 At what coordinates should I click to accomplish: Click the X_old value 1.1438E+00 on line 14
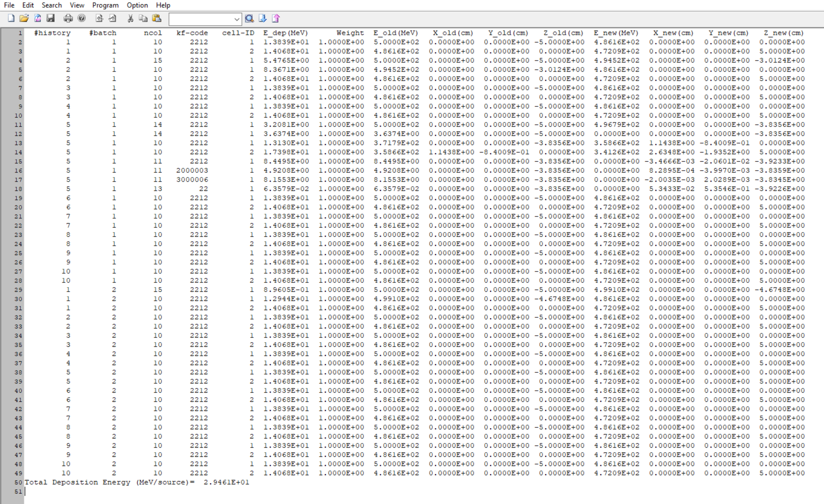point(451,152)
